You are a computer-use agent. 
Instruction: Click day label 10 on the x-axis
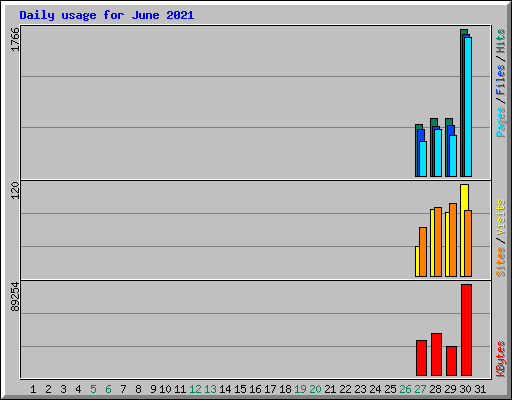(165, 389)
